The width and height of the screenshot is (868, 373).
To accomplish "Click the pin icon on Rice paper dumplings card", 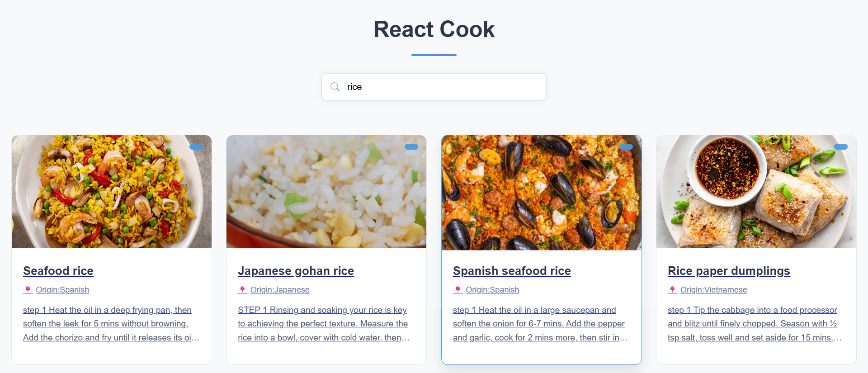I will pyautogui.click(x=673, y=290).
